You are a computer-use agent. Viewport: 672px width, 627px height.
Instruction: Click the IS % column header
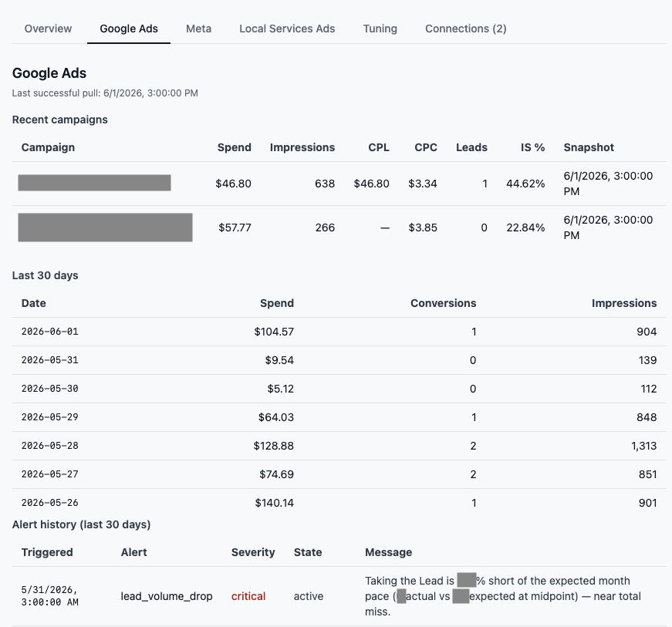(x=532, y=147)
